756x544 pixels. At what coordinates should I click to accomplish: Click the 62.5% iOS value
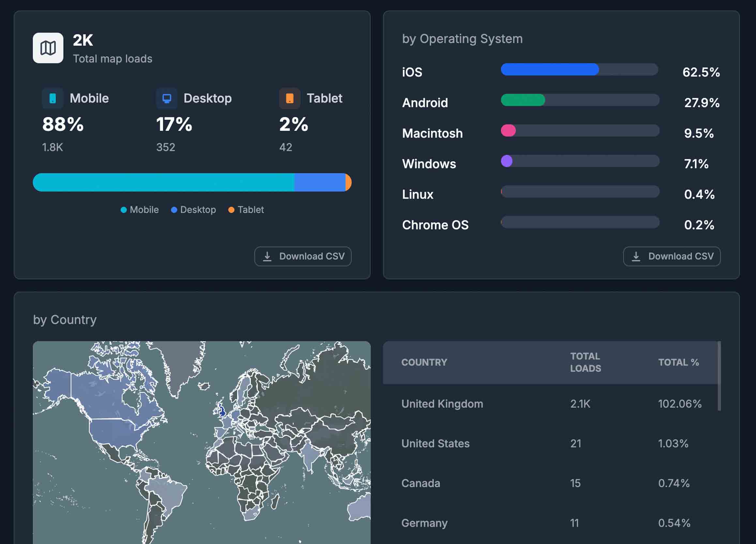(701, 72)
